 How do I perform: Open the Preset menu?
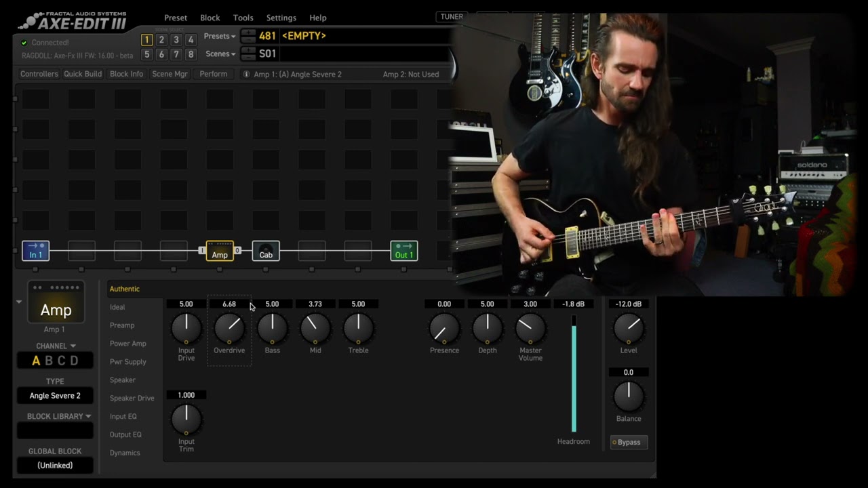point(176,18)
